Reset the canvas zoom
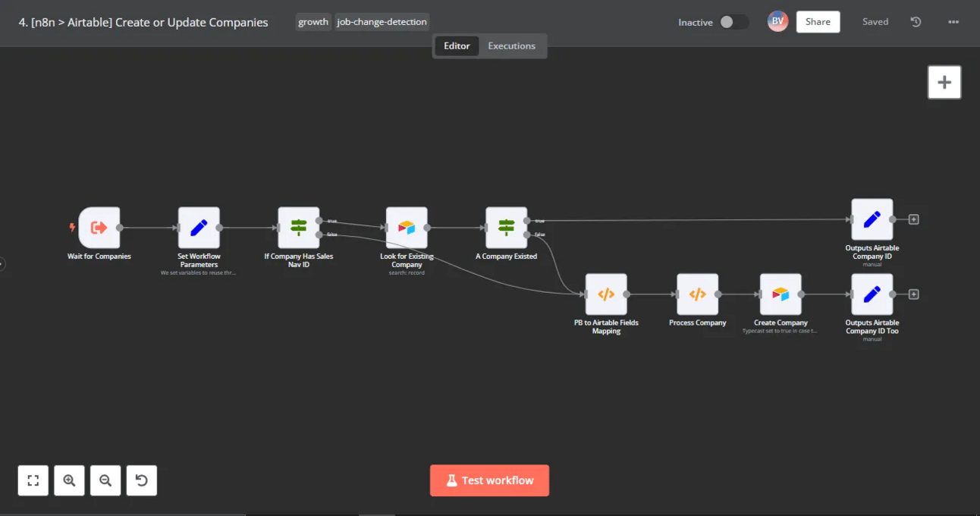980x516 pixels. coord(142,480)
